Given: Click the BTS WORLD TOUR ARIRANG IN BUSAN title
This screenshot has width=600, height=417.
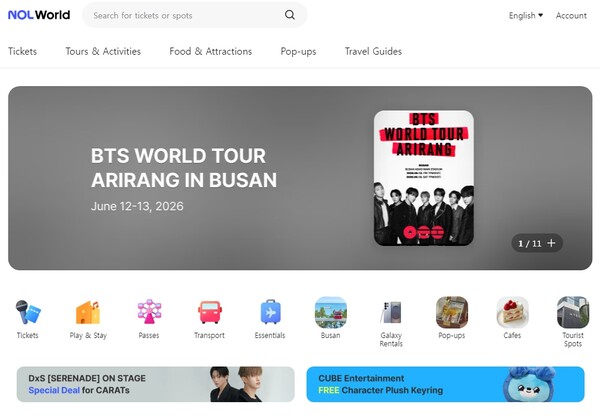Looking at the screenshot, I should click(184, 168).
